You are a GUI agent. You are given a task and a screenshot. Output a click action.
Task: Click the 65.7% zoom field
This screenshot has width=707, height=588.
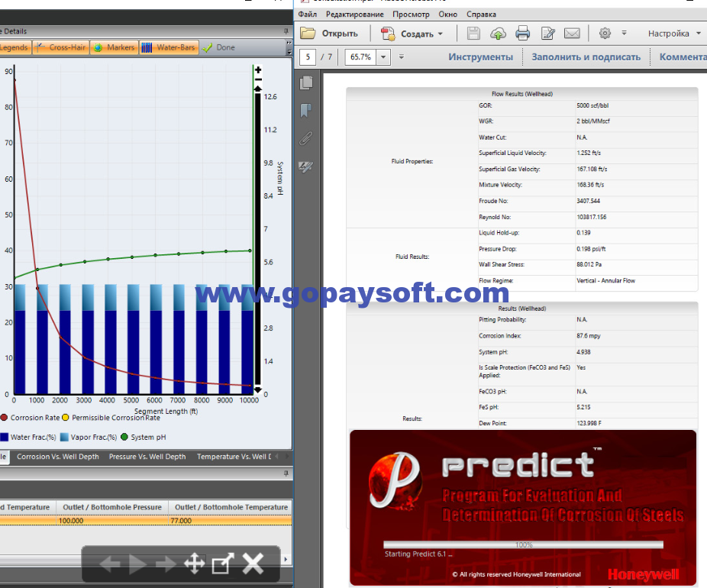[x=360, y=57]
